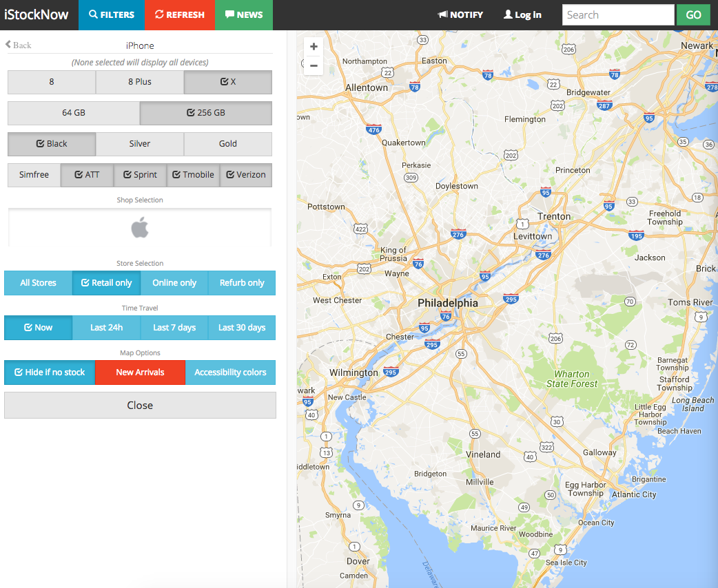Image resolution: width=718 pixels, height=588 pixels.
Task: Open the Notify option
Action: [461, 14]
